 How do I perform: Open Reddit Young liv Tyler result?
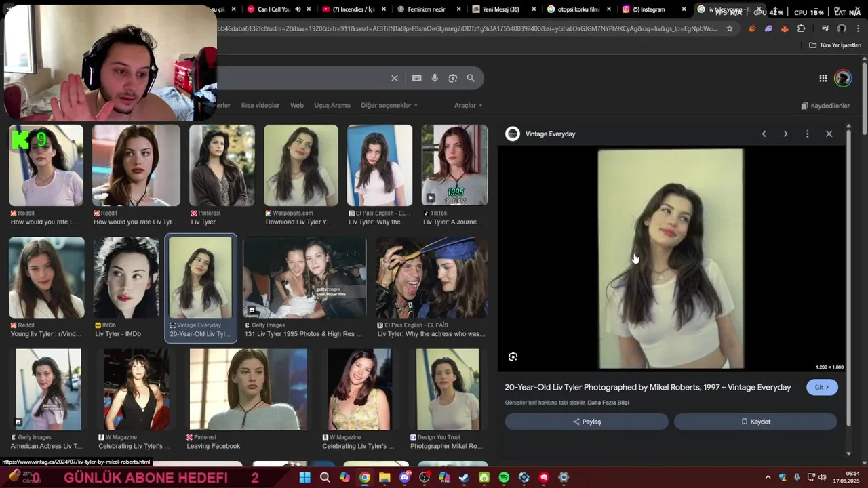pos(46,277)
